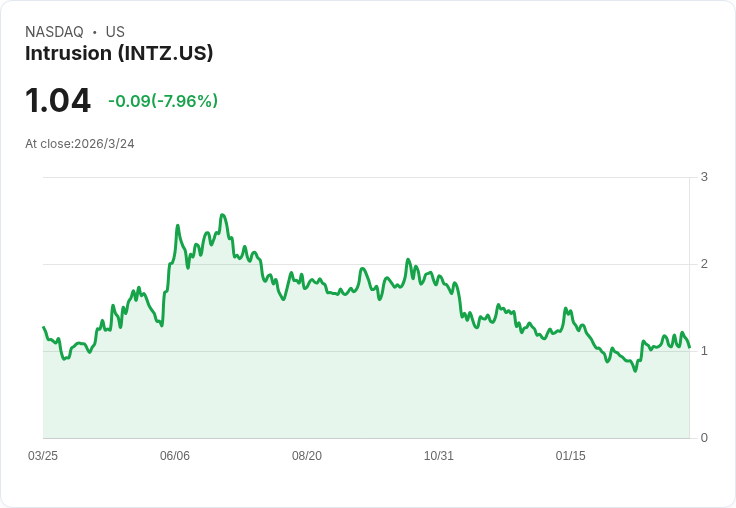Click the US market label
The width and height of the screenshot is (736, 508).
click(115, 32)
